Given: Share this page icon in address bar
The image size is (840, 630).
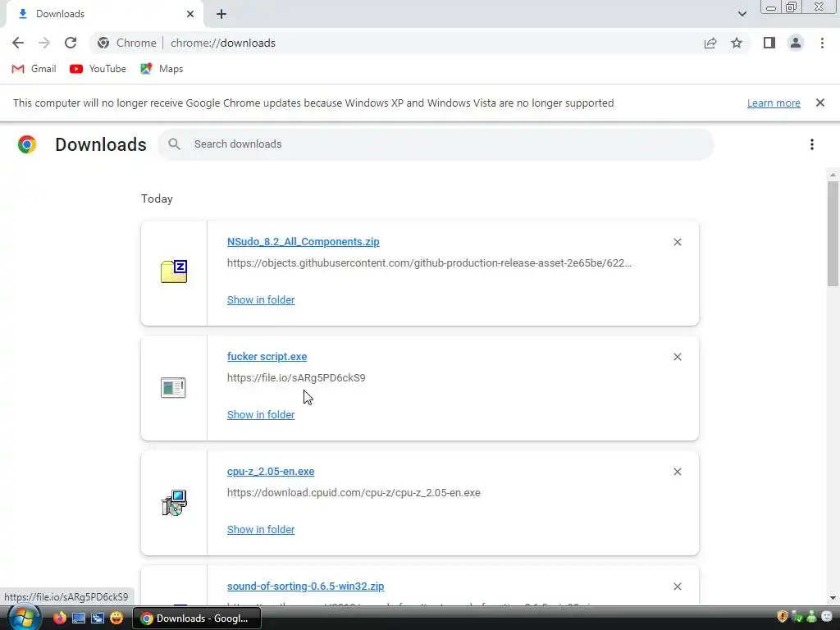Looking at the screenshot, I should pyautogui.click(x=710, y=43).
